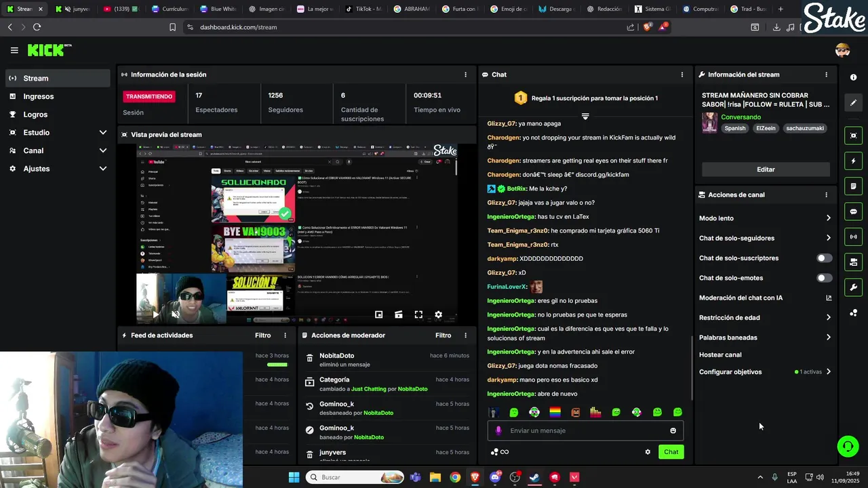868x488 pixels.
Task: Switch to the TikTok browser tab
Action: point(363,9)
